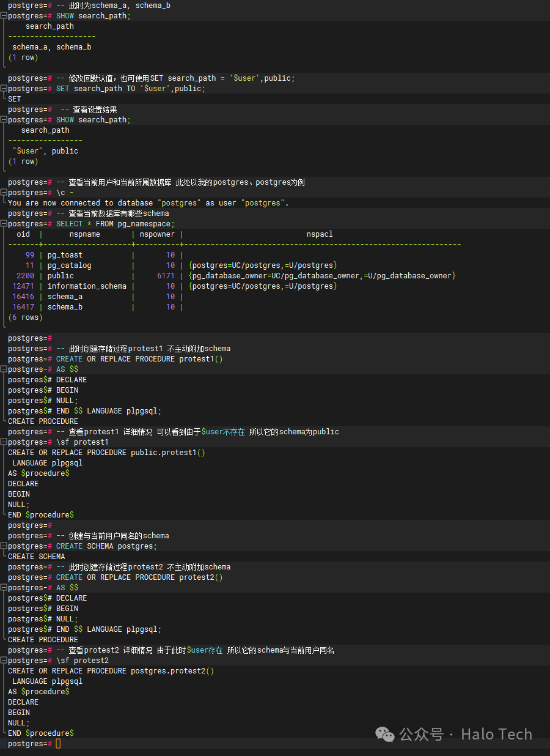Collapse the \sf protest2 output block
The height and width of the screenshot is (756, 550).
pyautogui.click(x=4, y=661)
